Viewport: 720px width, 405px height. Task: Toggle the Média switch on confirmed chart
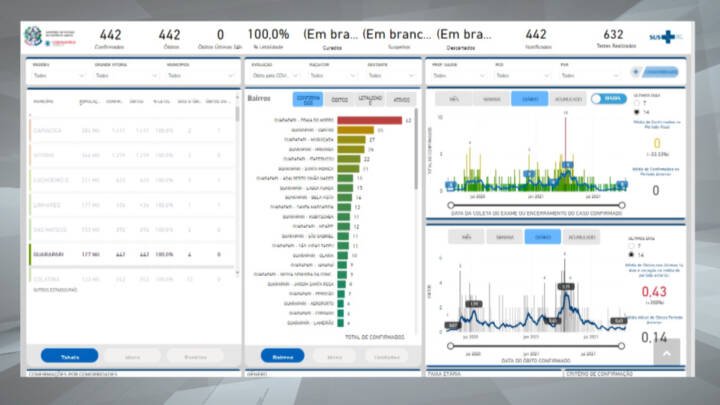pos(608,99)
